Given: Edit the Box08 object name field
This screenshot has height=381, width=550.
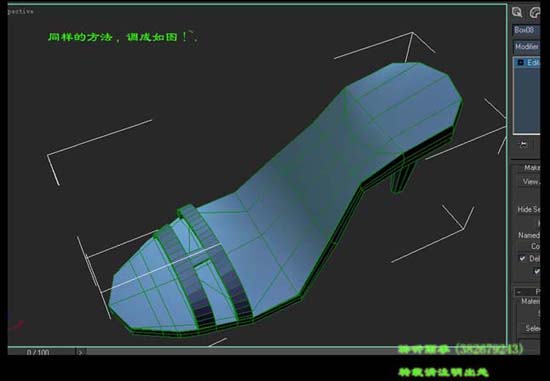Looking at the screenshot, I should pyautogui.click(x=526, y=30).
